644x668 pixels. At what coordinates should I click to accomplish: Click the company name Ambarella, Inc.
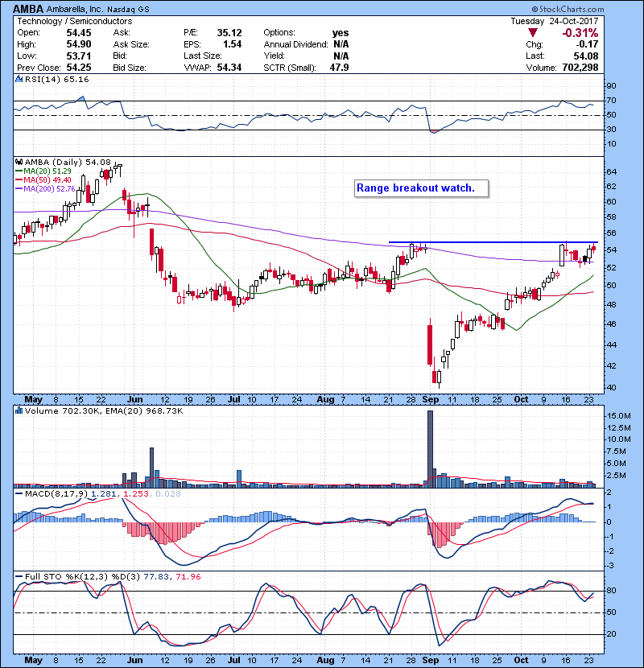(75, 9)
